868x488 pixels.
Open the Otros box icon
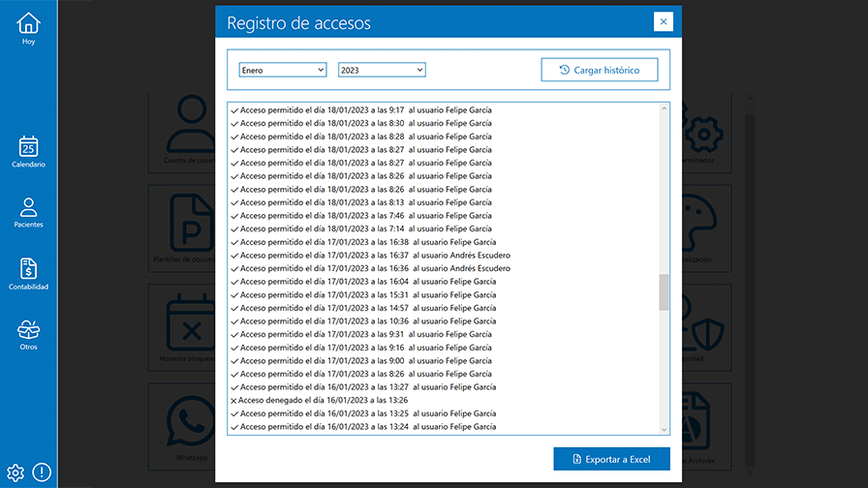coord(28,335)
